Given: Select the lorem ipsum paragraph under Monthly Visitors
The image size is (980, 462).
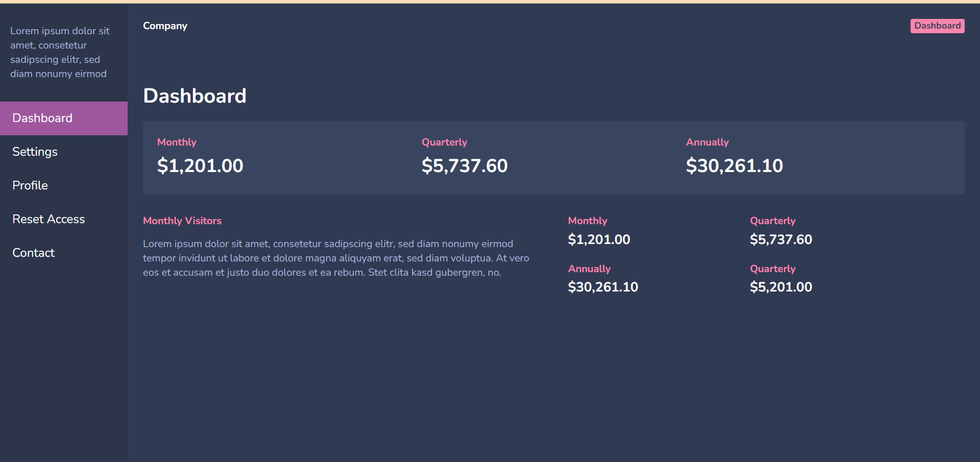Looking at the screenshot, I should click(336, 258).
